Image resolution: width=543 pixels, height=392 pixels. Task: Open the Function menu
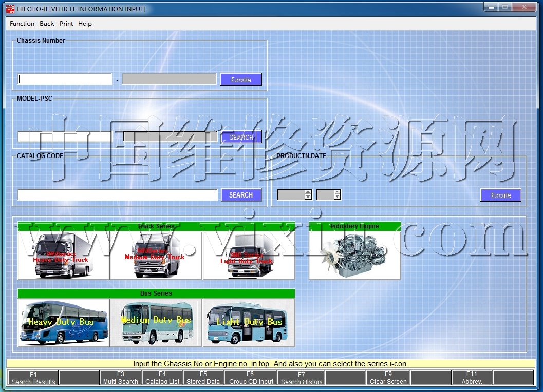pyautogui.click(x=22, y=24)
